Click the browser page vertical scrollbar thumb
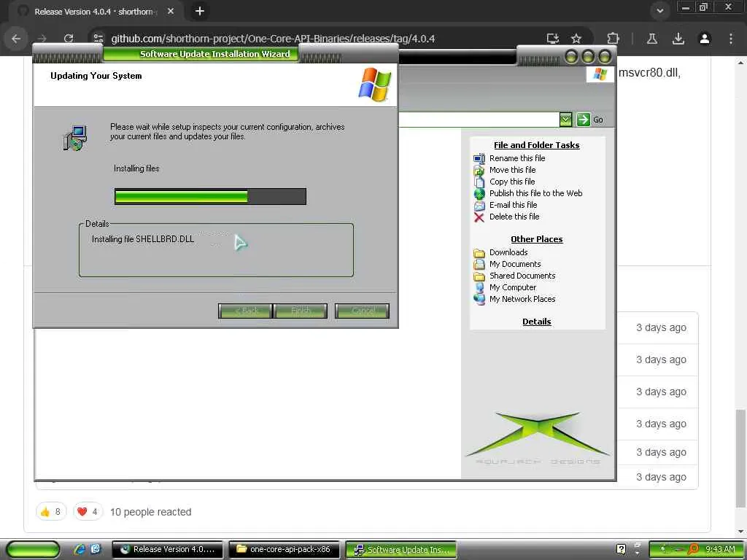This screenshot has width=747, height=560. coord(741,458)
